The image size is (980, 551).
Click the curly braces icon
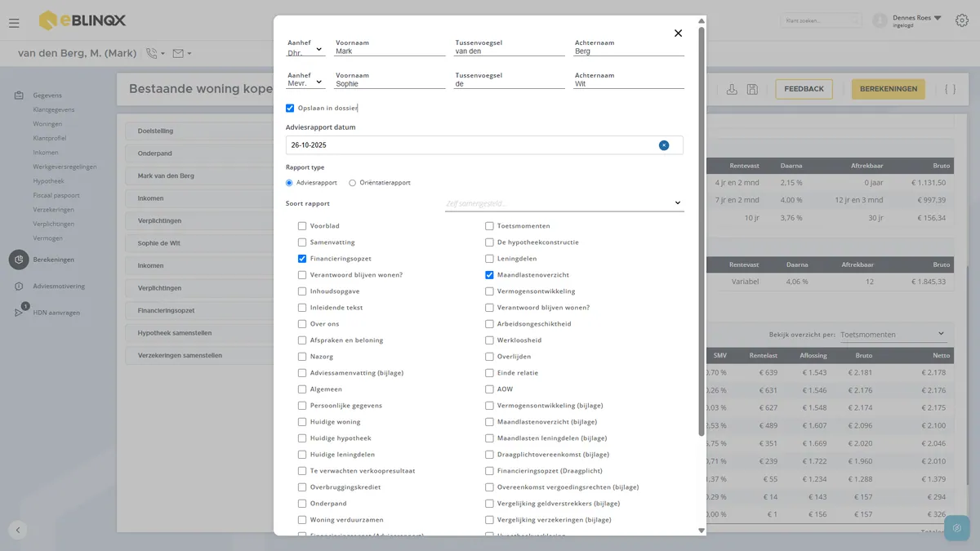pos(950,89)
